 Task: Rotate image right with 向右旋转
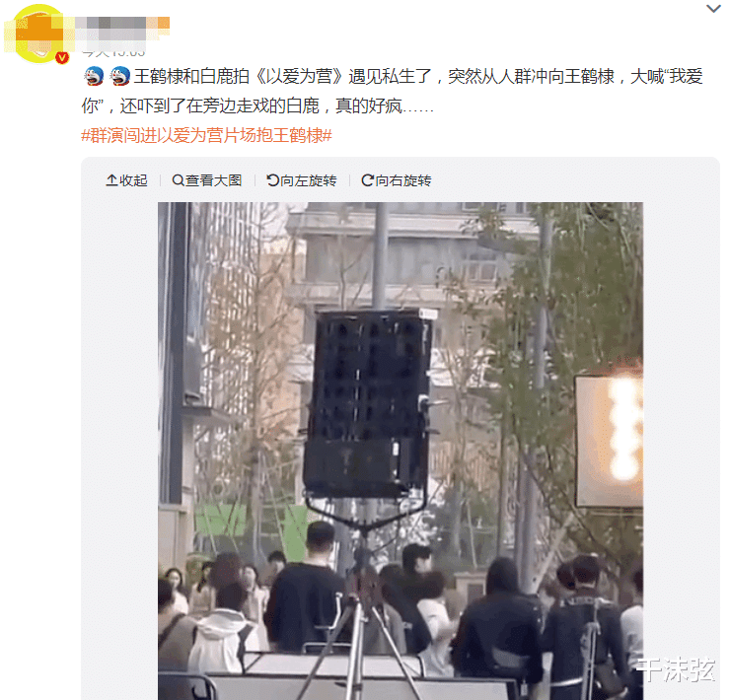tap(397, 180)
